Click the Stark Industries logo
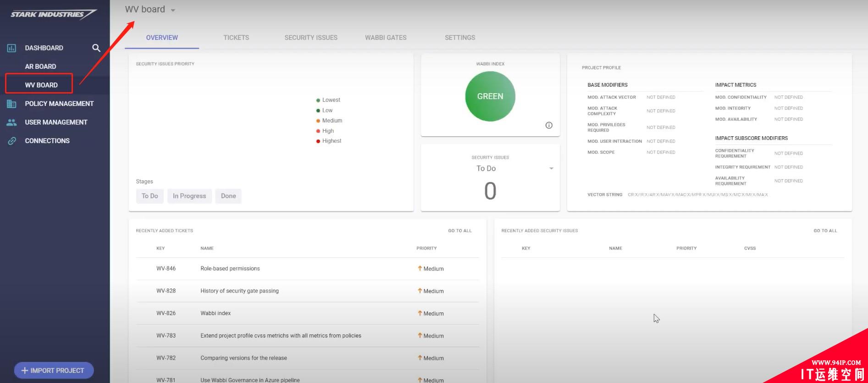Image resolution: width=868 pixels, height=383 pixels. coord(53,14)
